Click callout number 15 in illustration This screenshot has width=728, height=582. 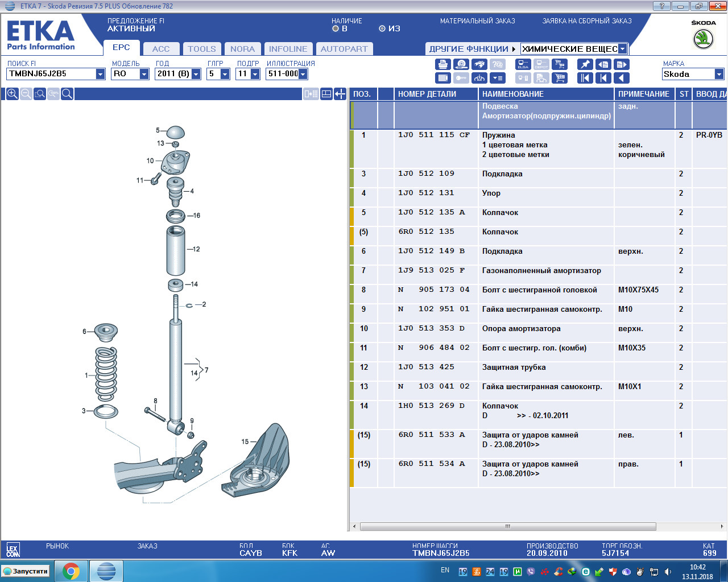point(245,441)
